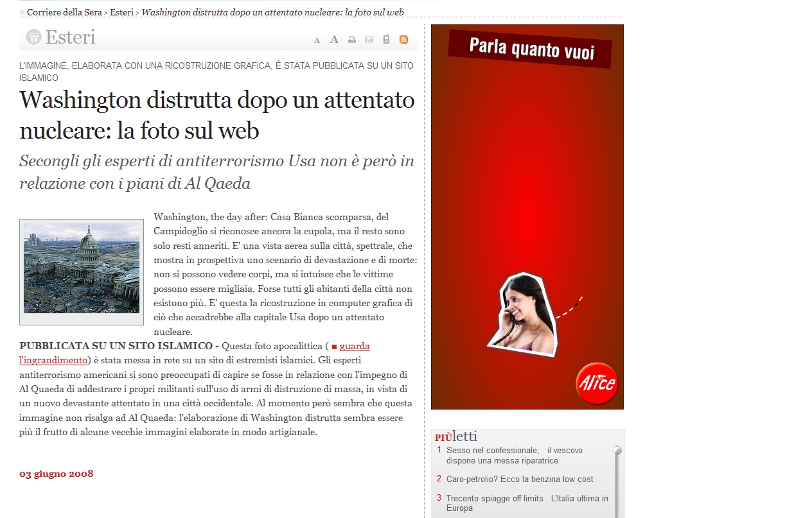Click the mobile phone icon
This screenshot has width=812, height=518.
pyautogui.click(x=386, y=39)
